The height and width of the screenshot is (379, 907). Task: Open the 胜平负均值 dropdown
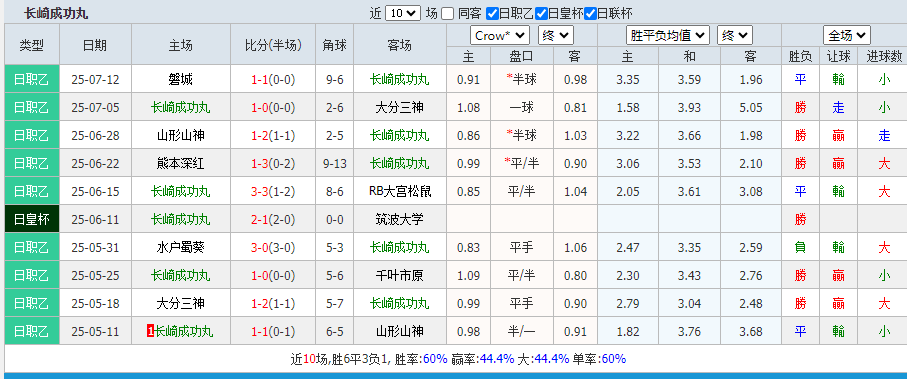668,35
